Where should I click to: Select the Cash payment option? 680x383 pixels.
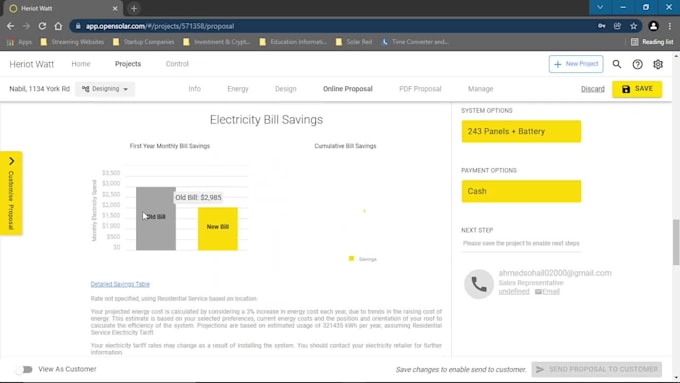(521, 191)
